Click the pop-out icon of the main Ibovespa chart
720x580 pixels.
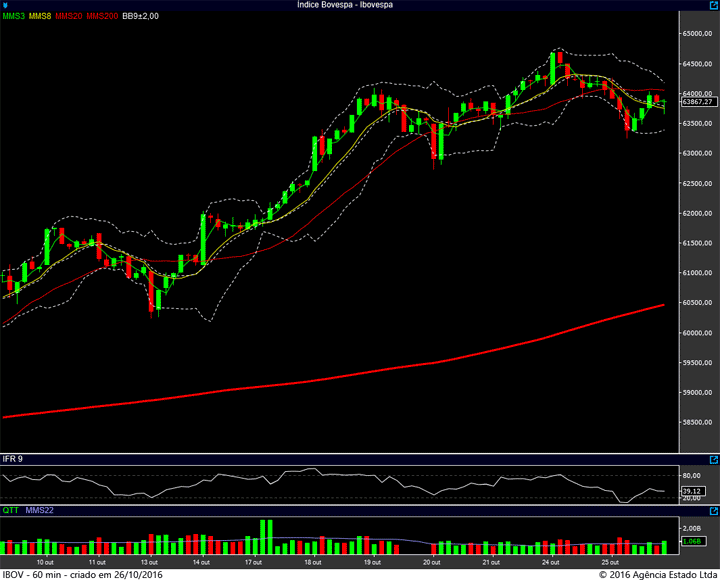(714, 5)
